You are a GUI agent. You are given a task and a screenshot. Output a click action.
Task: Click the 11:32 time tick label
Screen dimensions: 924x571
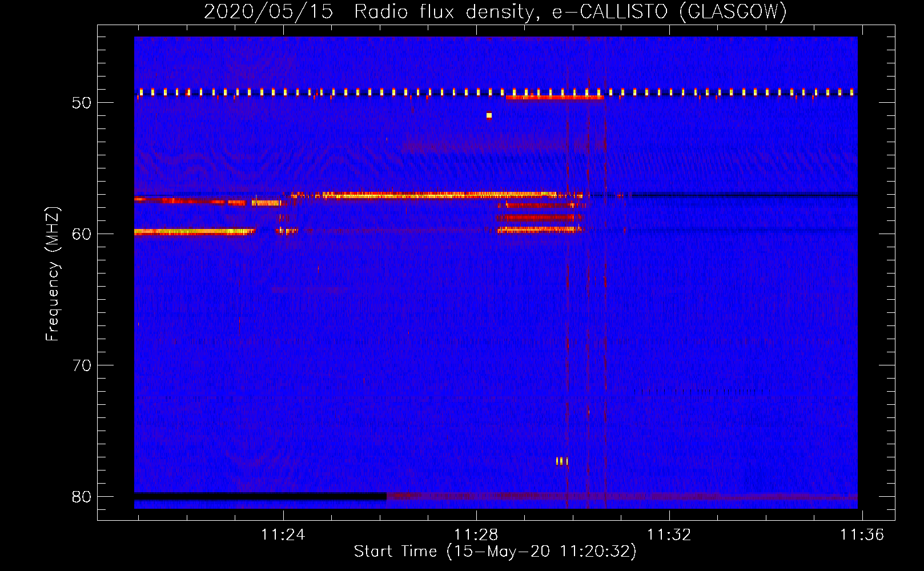(669, 535)
